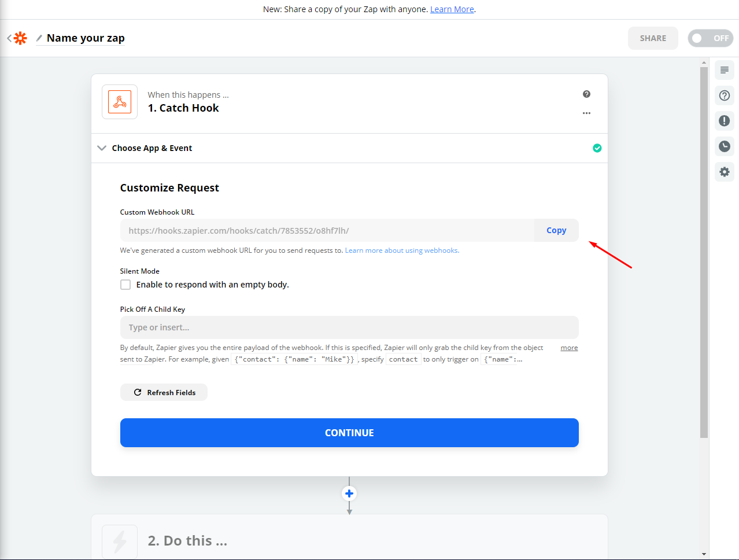The image size is (739, 560).
Task: Click the 1. Catch Hook step title
Action: 183,108
